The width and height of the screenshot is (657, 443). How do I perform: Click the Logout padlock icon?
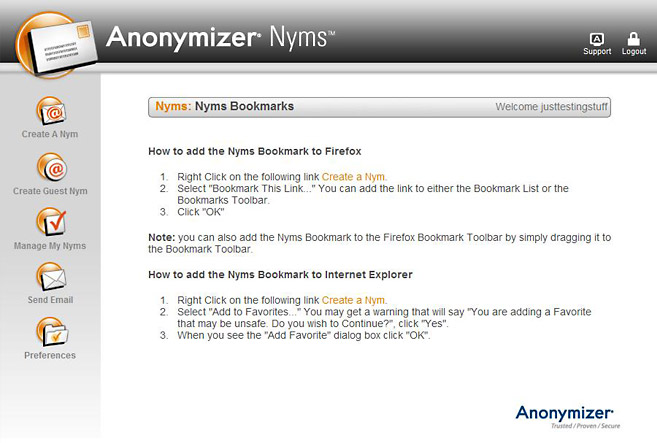coord(634,38)
